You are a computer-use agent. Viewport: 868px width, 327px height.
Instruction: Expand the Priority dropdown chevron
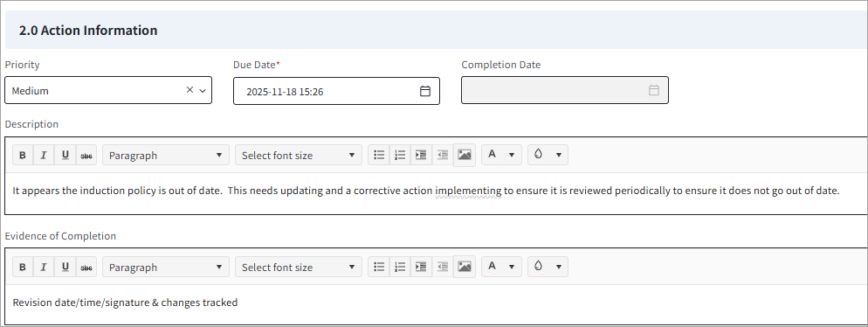pyautogui.click(x=202, y=90)
